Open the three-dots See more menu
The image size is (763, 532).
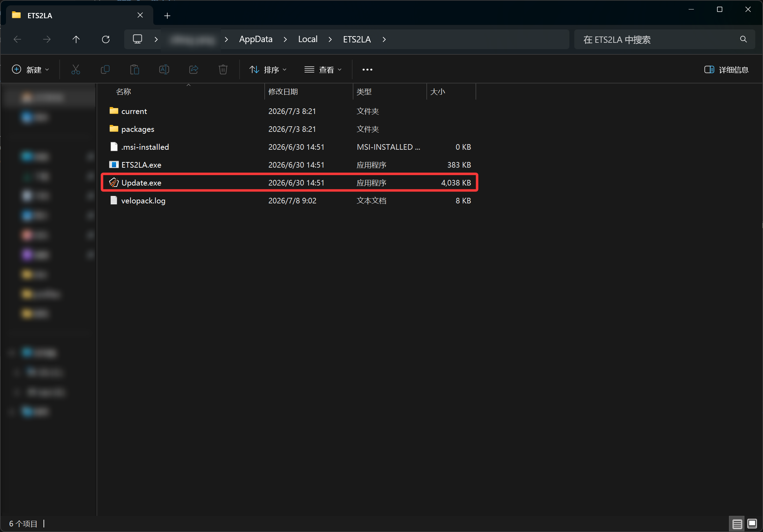(367, 69)
